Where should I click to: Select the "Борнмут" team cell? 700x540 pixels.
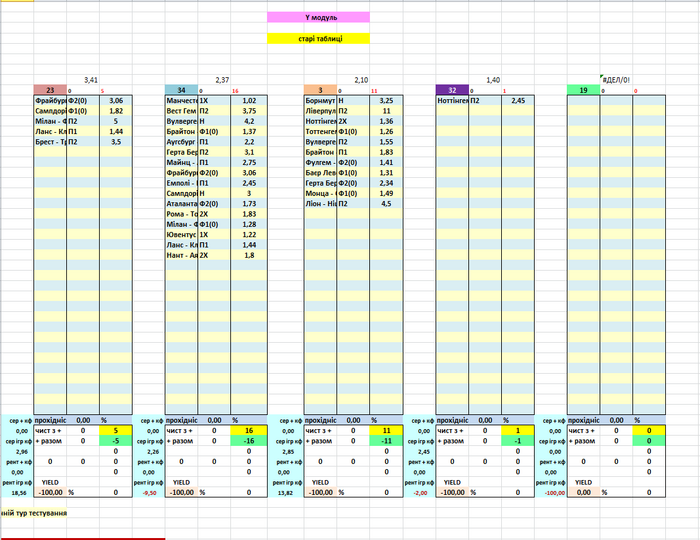pyautogui.click(x=320, y=101)
